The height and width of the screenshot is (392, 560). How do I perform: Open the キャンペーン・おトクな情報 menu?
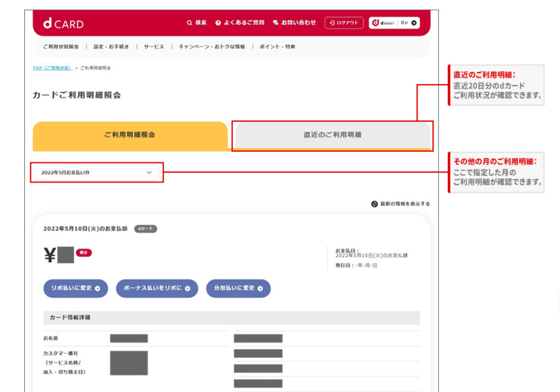tap(212, 47)
